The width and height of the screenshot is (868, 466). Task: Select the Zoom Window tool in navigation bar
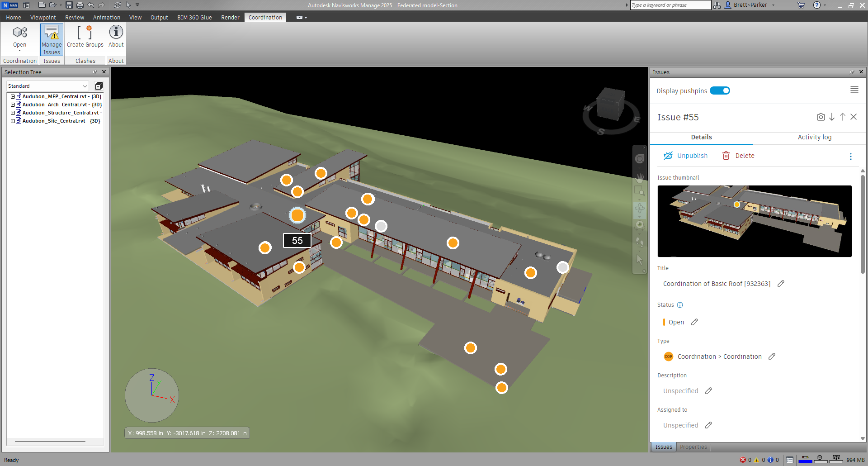point(639,190)
